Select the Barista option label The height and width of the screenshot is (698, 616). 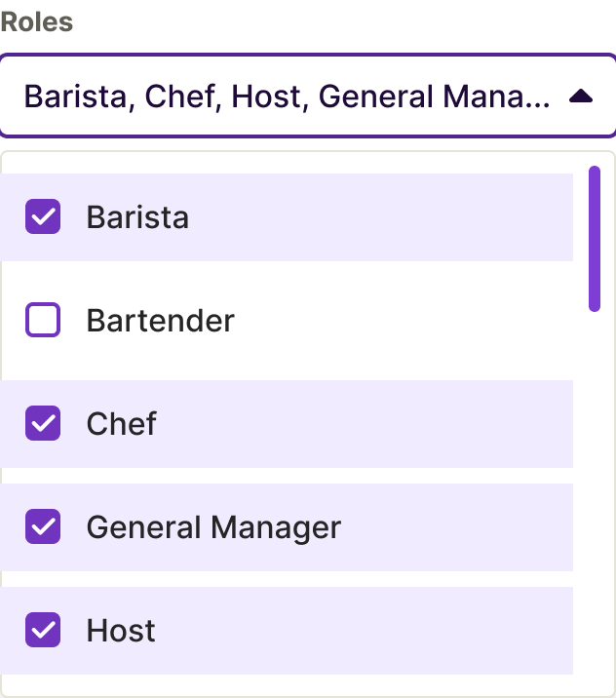click(137, 216)
